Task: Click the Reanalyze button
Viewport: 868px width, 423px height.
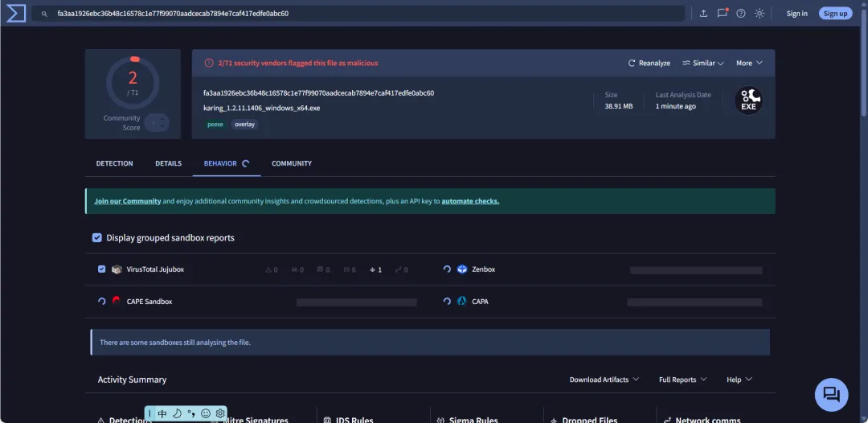Action: click(x=649, y=63)
